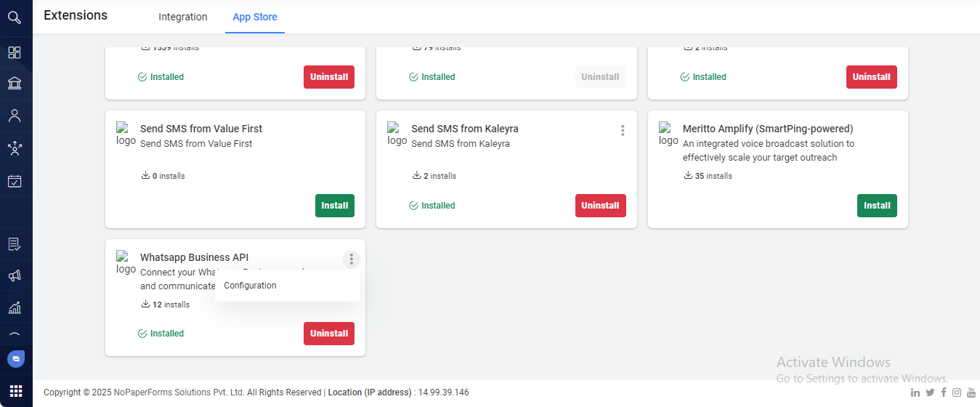This screenshot has width=980, height=407.
Task: Switch to the Integration tab
Action: [x=183, y=17]
